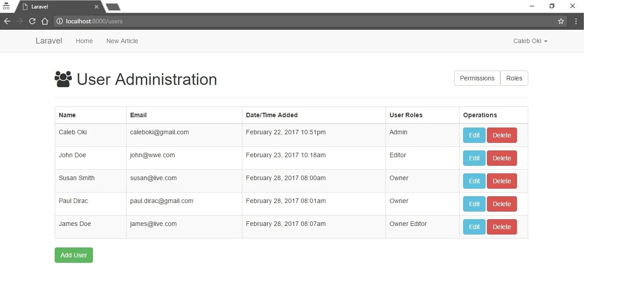
Task: Click the users group icon beside heading
Action: pos(63,79)
